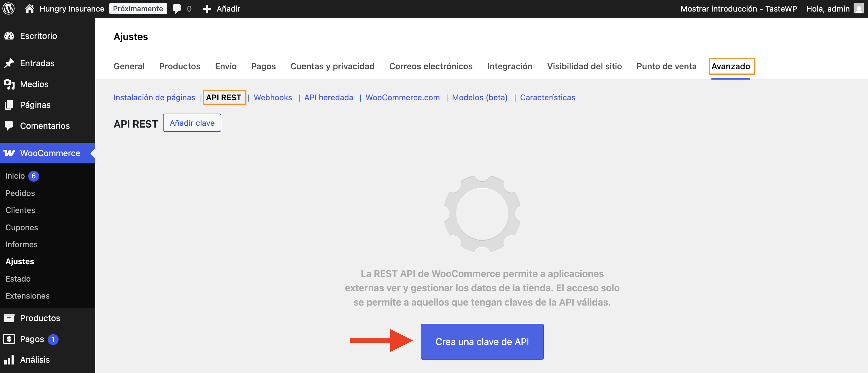Switch to the Cuentas y privacidad tab

332,66
